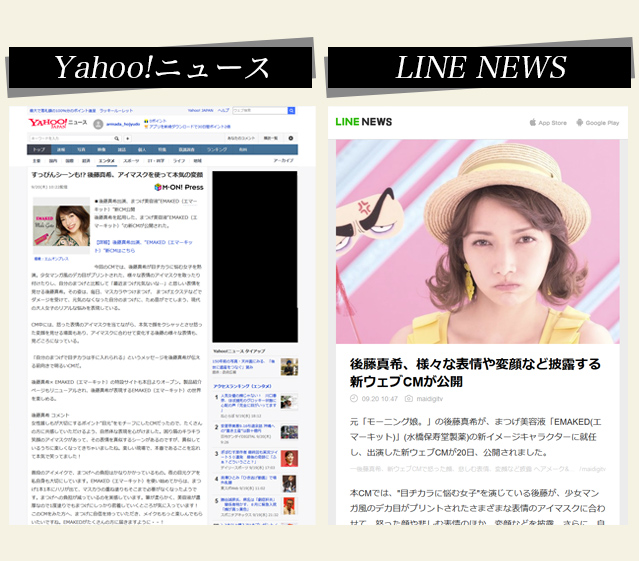Open the Google Play link in LINE NEWS

(597, 123)
